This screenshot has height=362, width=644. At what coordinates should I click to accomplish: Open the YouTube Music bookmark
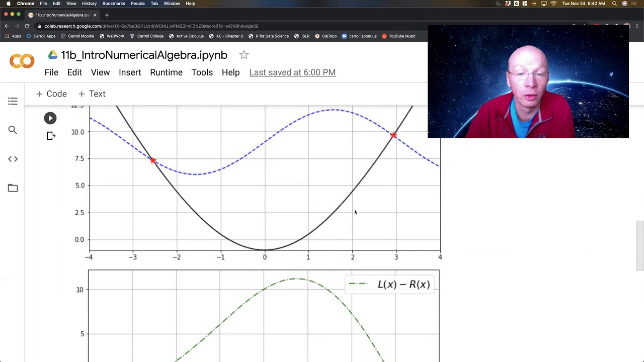tap(399, 36)
